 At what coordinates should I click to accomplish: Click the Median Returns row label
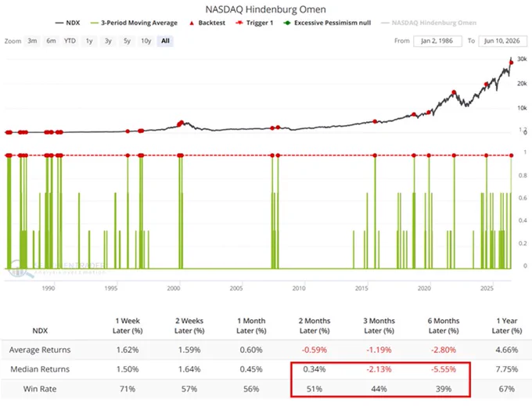point(40,369)
